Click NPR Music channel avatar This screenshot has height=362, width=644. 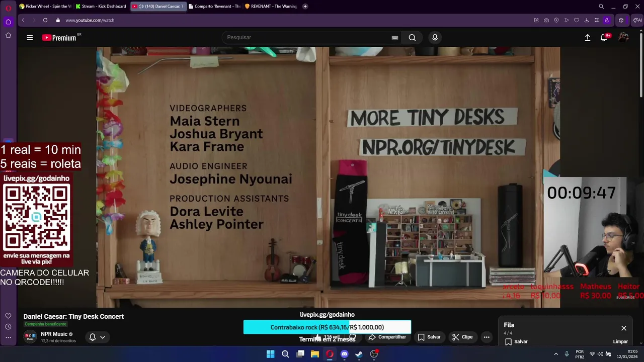click(30, 336)
